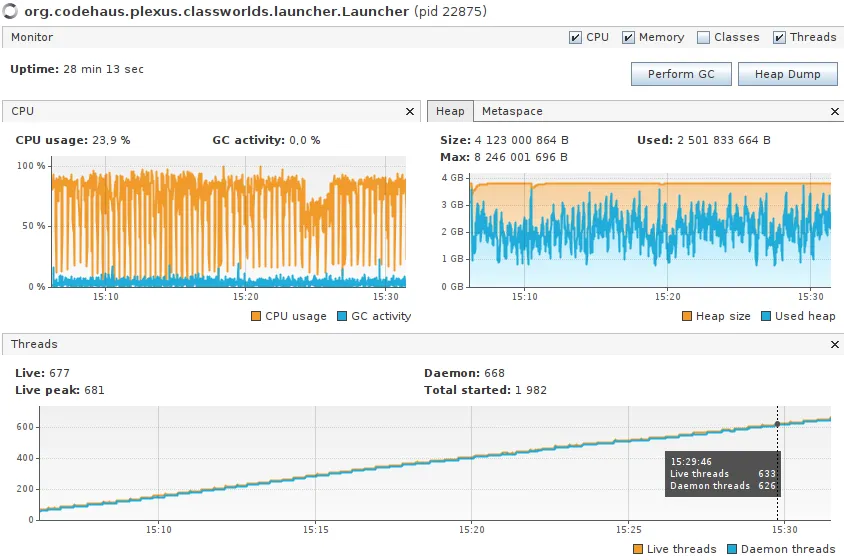
Task: Click the Daemon threads blue legend swatch
Action: point(732,549)
